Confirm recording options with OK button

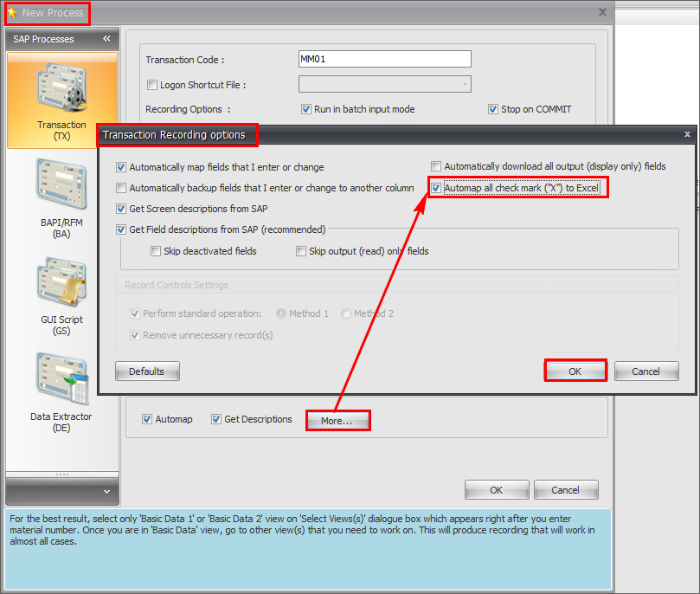click(x=575, y=371)
